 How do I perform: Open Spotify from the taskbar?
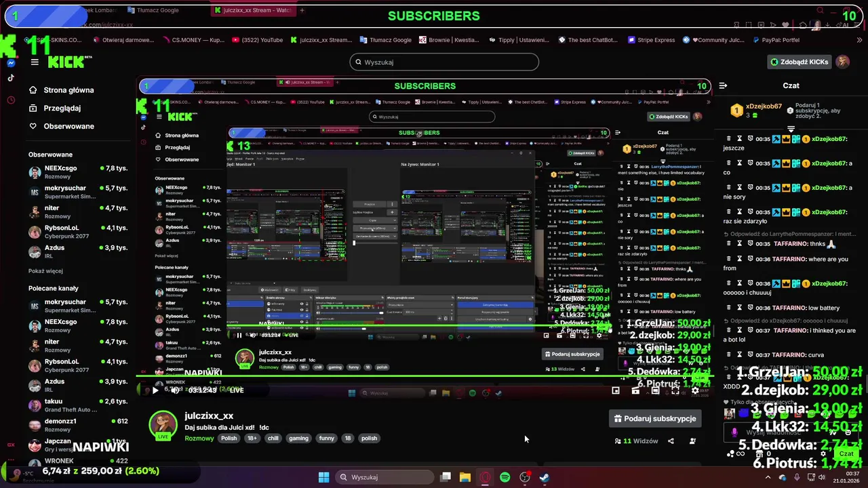505,477
